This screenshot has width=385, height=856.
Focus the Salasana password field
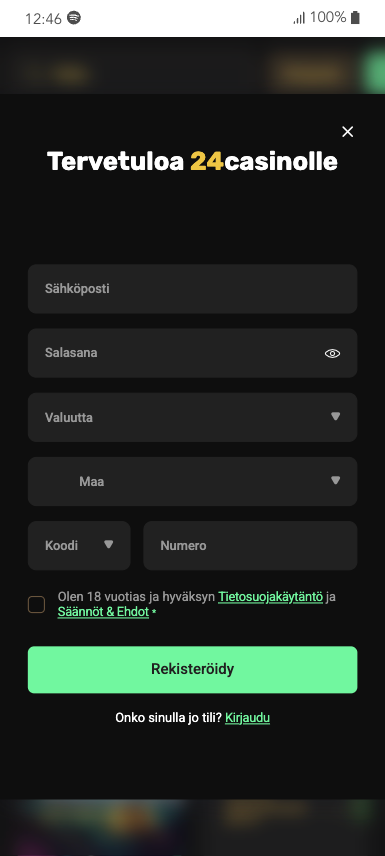click(192, 353)
